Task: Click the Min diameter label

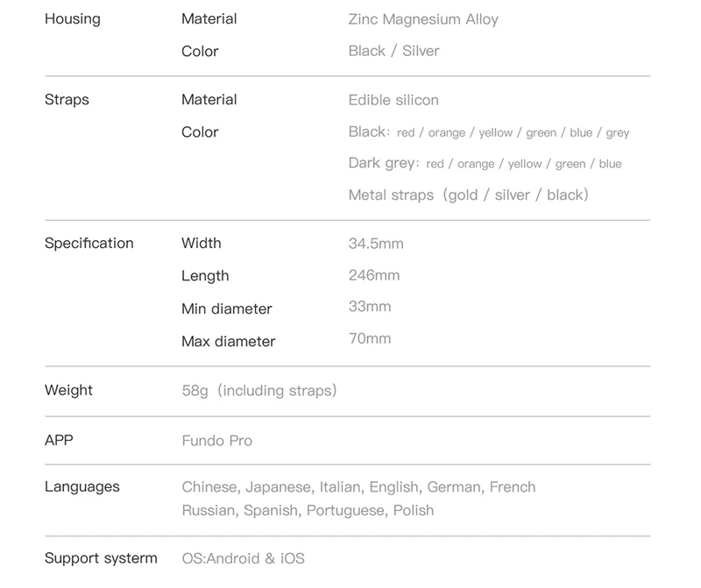Action: 227,309
